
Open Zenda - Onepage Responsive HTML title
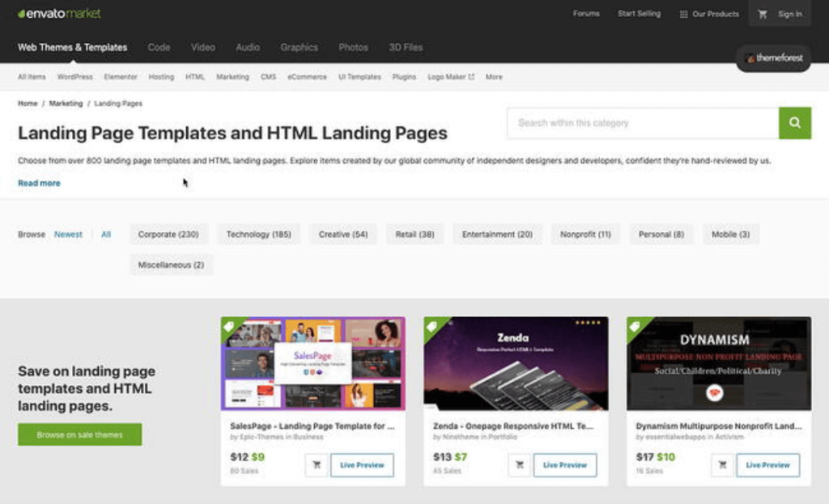pos(512,426)
